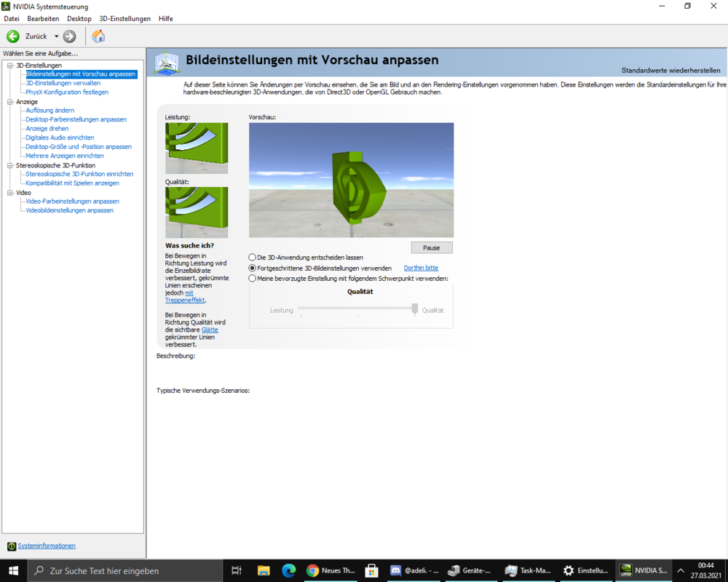Open the Hilfe menu
Viewport: 728px width, 582px height.
[x=165, y=18]
